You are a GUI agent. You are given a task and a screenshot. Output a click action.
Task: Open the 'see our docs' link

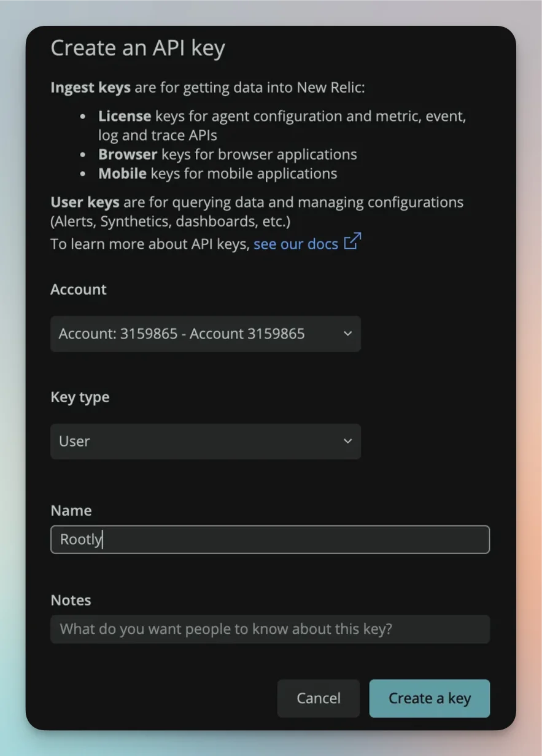click(296, 244)
